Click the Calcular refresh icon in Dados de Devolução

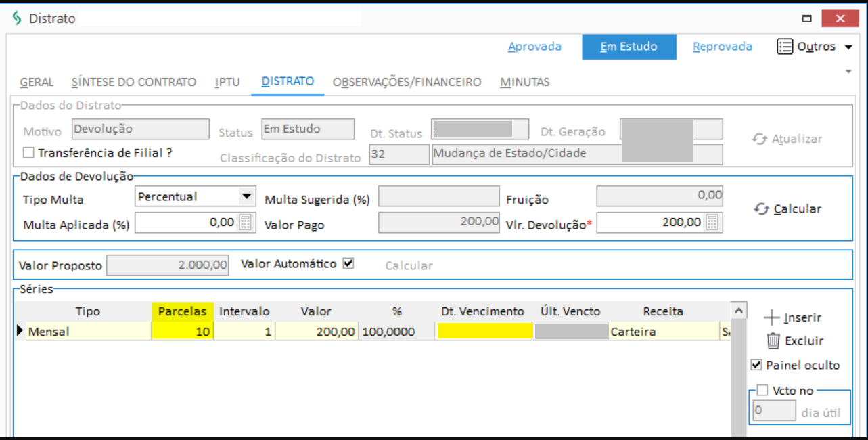762,209
